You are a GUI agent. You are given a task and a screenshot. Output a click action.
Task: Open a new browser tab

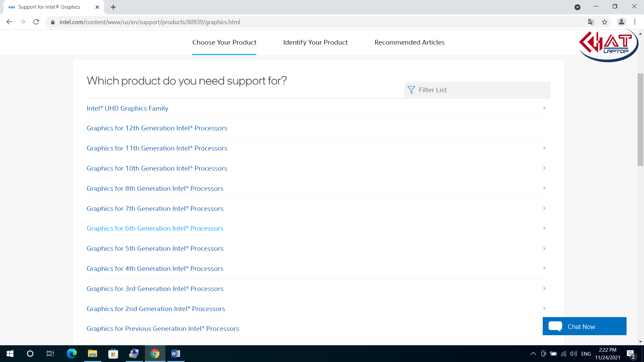coord(113,7)
